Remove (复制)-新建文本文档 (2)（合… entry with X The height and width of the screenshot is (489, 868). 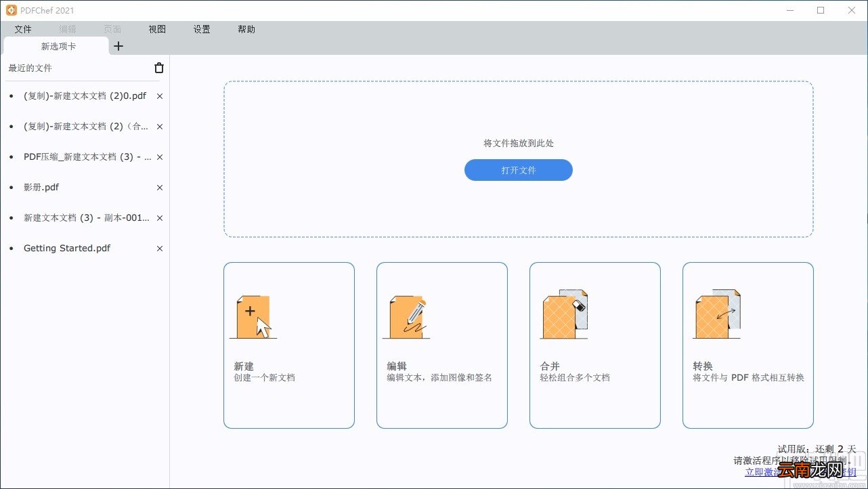(160, 127)
